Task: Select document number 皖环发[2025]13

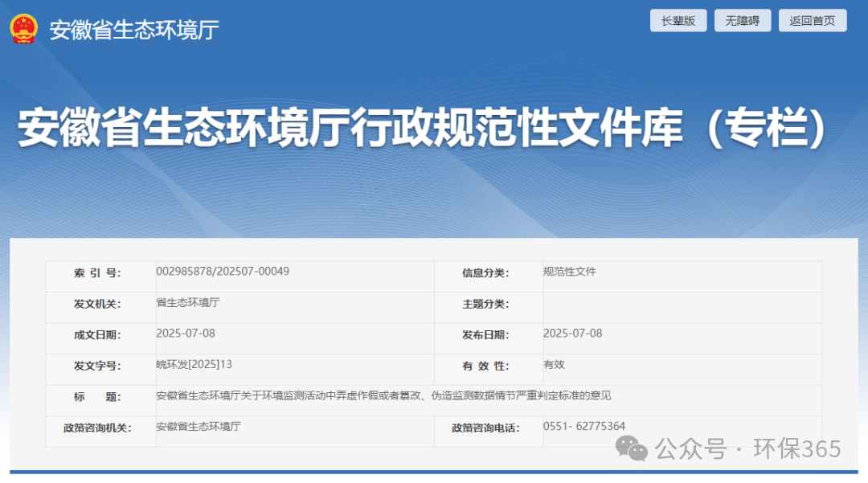Action: (x=194, y=364)
